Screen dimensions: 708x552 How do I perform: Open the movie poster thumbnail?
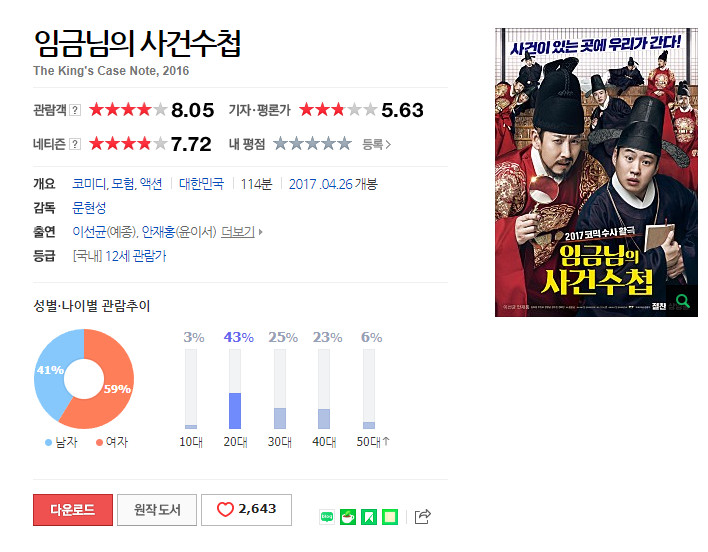(x=596, y=172)
